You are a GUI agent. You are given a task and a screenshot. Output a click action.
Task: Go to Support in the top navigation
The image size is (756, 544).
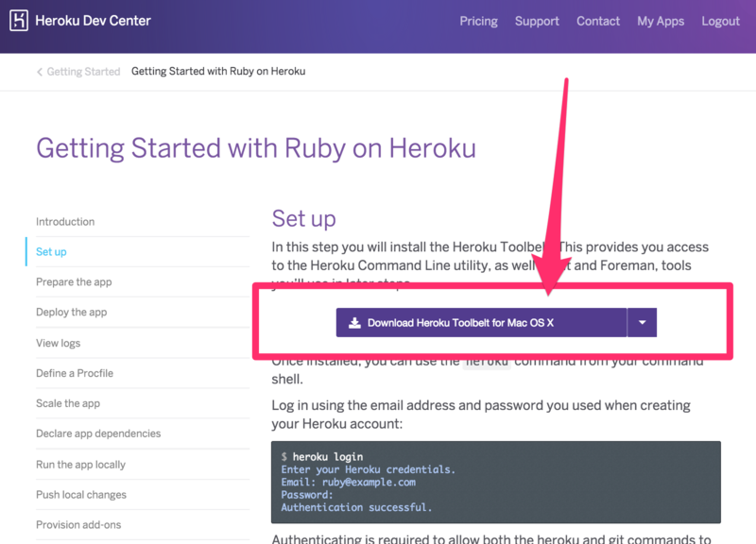(x=537, y=21)
